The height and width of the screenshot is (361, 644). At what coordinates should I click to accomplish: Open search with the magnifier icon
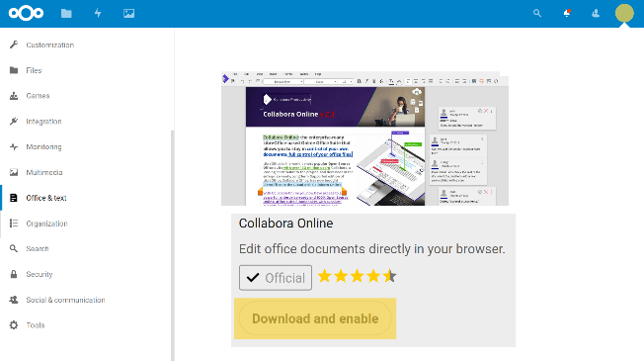click(537, 13)
